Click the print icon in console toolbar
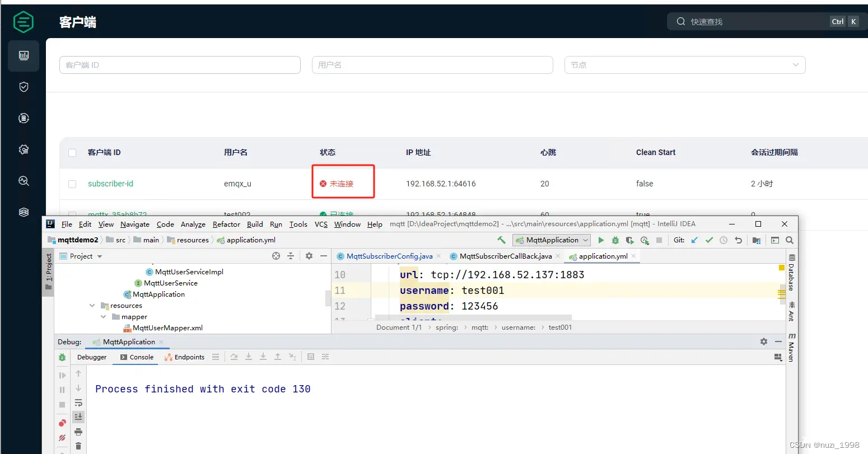Viewport: 868px width, 454px height. tap(78, 432)
